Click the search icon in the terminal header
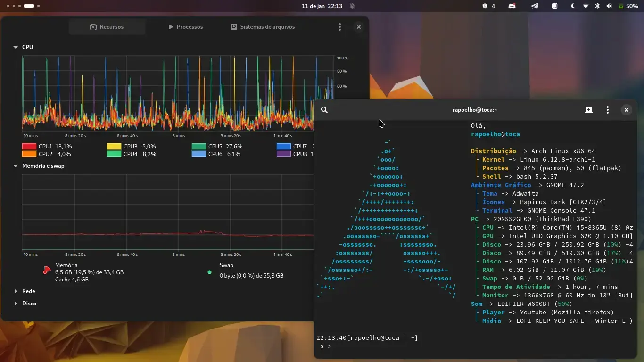The width and height of the screenshot is (644, 362). (324, 110)
